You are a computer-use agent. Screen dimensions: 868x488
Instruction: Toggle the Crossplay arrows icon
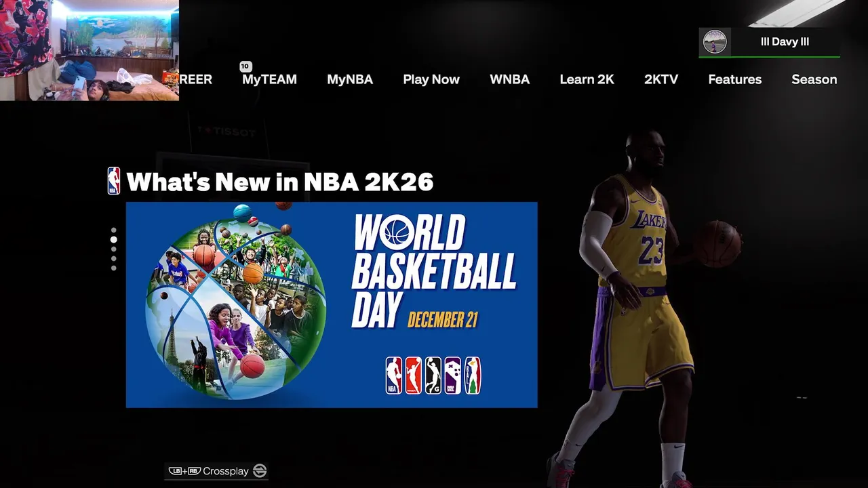coord(260,470)
